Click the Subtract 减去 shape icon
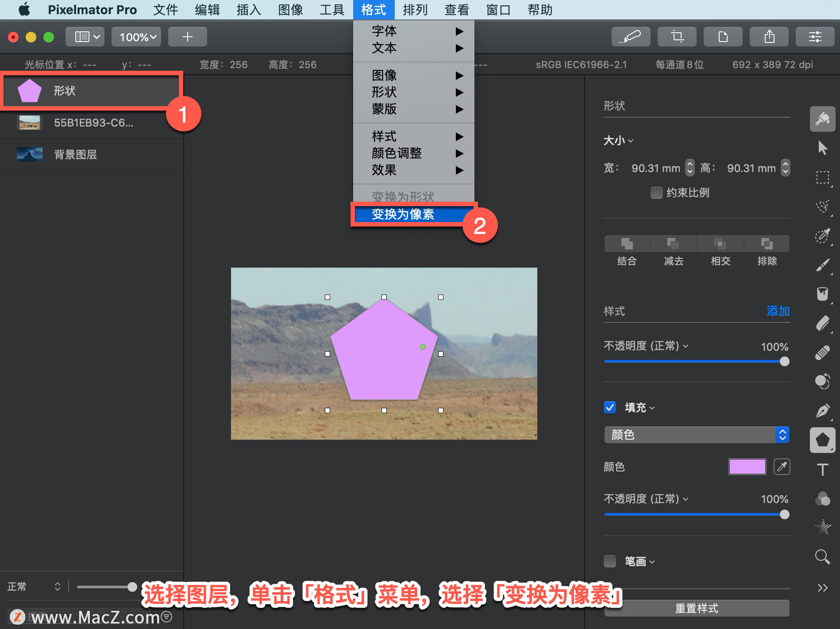The image size is (840, 629). tap(674, 244)
